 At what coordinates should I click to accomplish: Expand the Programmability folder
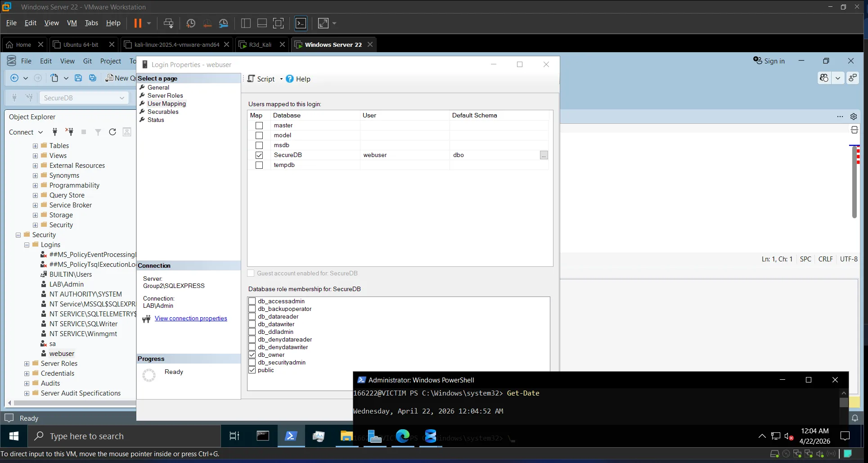click(35, 185)
